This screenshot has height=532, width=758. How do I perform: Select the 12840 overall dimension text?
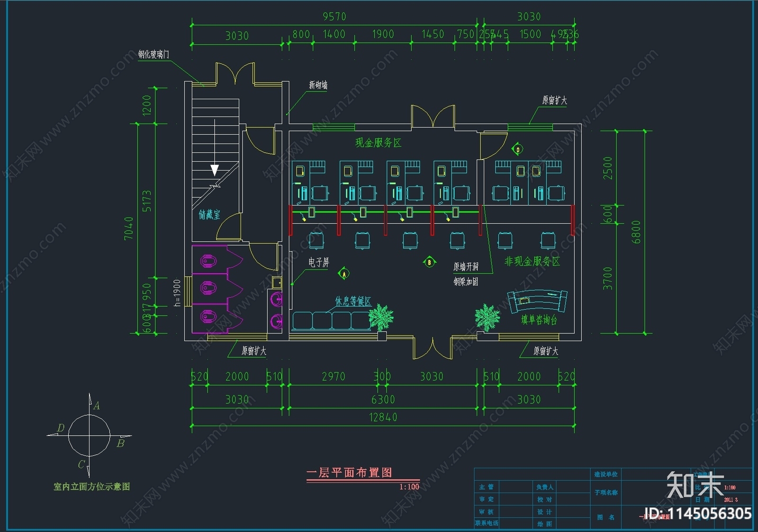[383, 417]
